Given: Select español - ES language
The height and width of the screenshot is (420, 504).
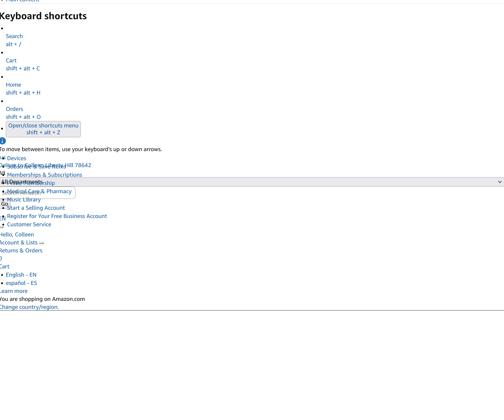Looking at the screenshot, I should (x=21, y=283).
